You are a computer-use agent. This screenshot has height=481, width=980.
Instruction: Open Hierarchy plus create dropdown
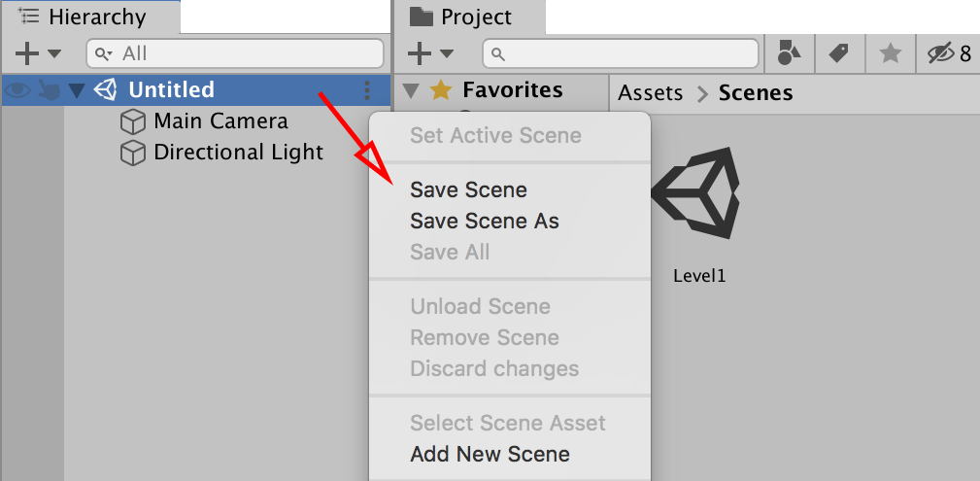tap(38, 53)
